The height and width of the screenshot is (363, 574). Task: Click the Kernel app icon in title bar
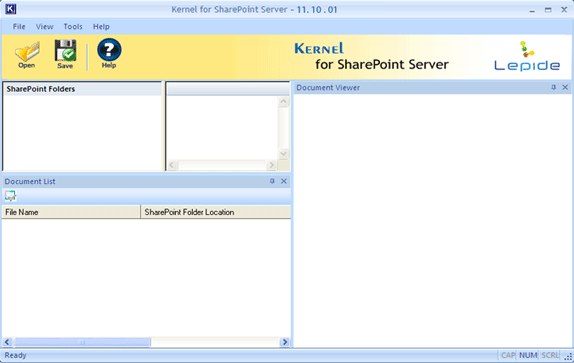(x=11, y=9)
